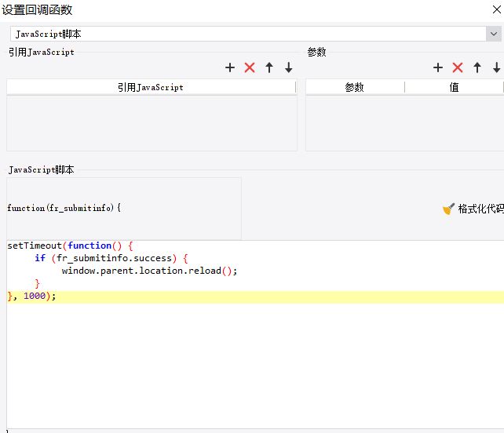Delete selected referenced JavaScript entry
504x433 pixels.
250,67
